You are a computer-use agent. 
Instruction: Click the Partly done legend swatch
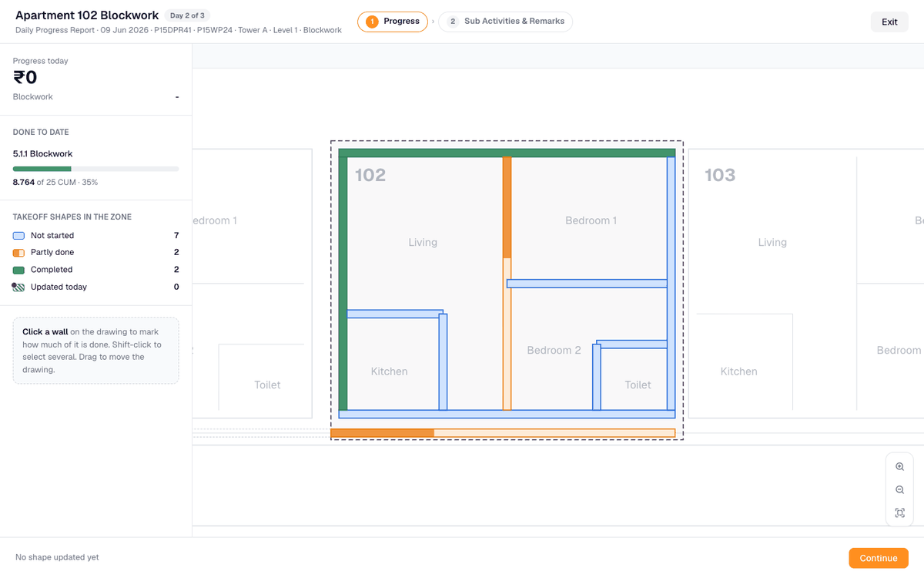[18, 253]
